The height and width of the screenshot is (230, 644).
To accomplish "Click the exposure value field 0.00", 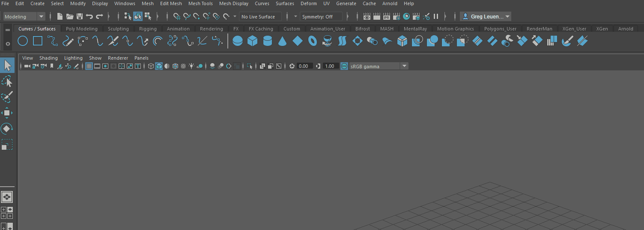I will (305, 66).
